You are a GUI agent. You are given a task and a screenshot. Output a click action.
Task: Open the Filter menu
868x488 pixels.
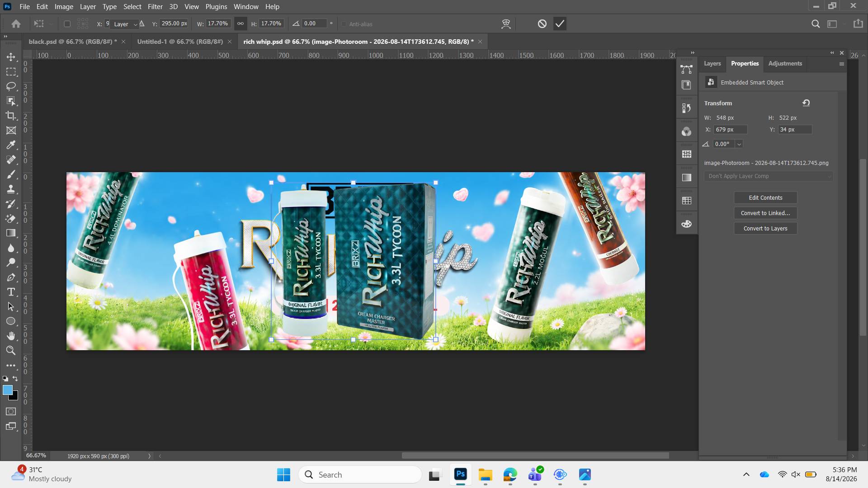tap(155, 6)
